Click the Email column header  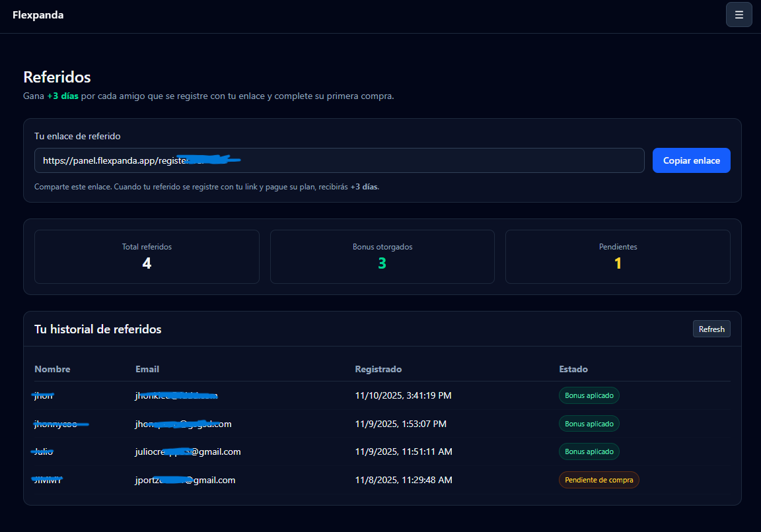pyautogui.click(x=147, y=369)
